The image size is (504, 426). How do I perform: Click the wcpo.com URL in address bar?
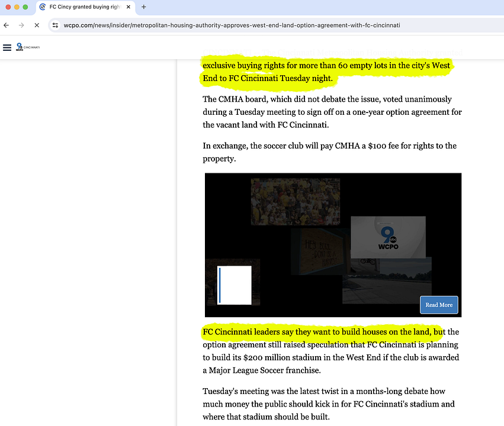pos(232,25)
